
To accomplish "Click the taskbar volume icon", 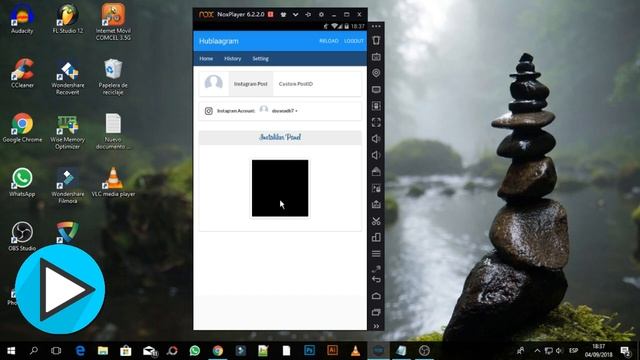I will tap(559, 351).
